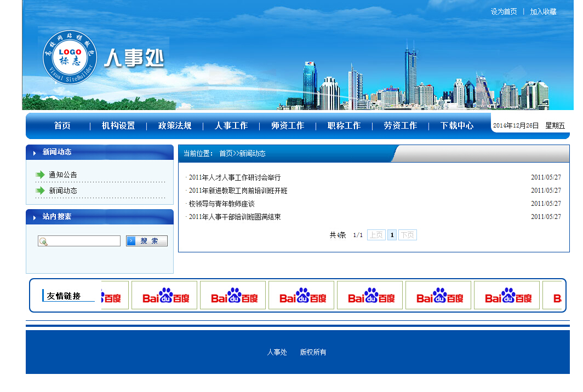583x392 pixels.
Task: Click the 下页 pagination button
Action: point(408,235)
